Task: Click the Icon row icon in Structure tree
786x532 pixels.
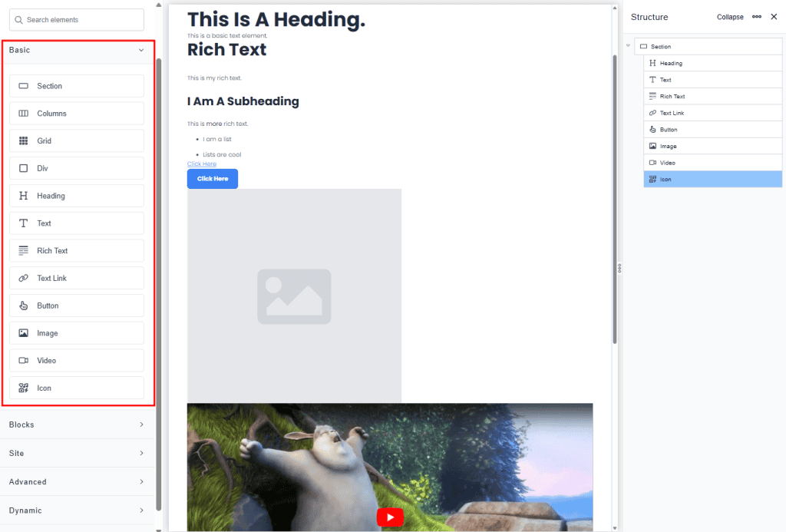Action: [x=652, y=179]
